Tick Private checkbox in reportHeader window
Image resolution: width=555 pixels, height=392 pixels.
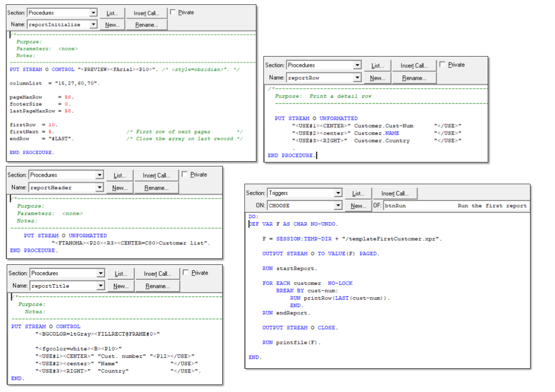(x=185, y=174)
